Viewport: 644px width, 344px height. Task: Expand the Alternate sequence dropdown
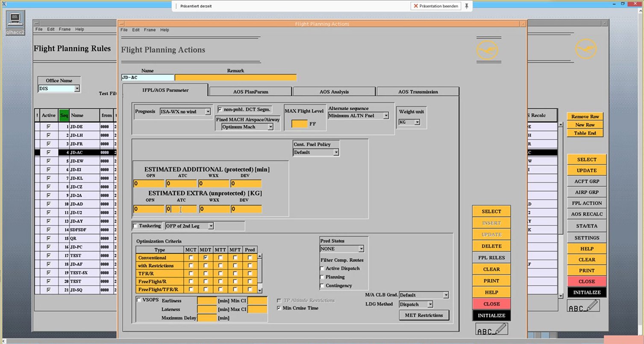coord(359,116)
